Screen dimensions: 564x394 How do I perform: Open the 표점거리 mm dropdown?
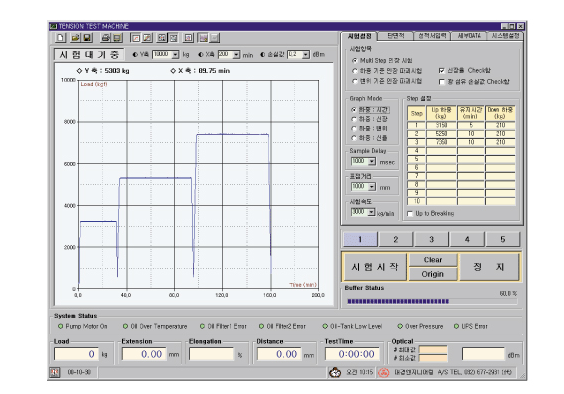click(372, 187)
